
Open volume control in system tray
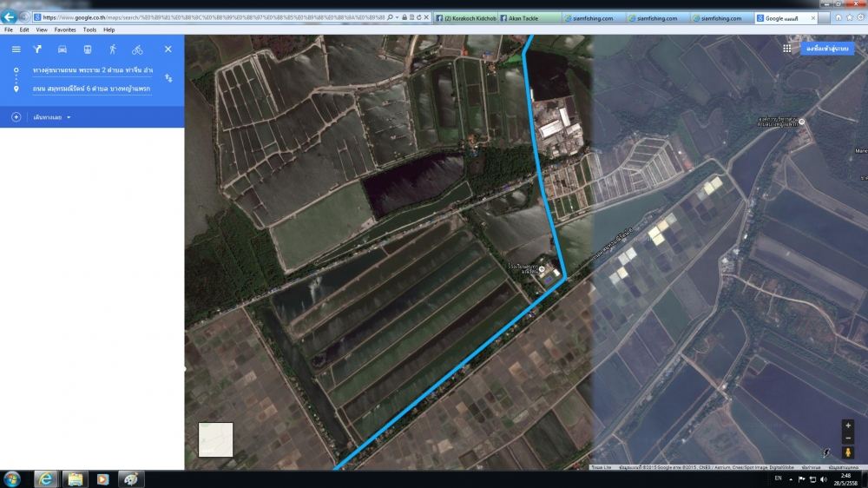click(823, 479)
